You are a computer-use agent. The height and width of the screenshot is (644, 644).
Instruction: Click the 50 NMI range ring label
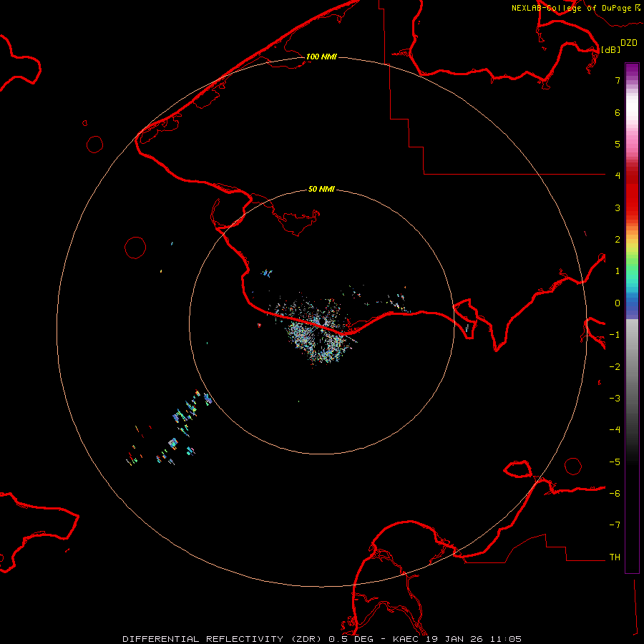321,189
